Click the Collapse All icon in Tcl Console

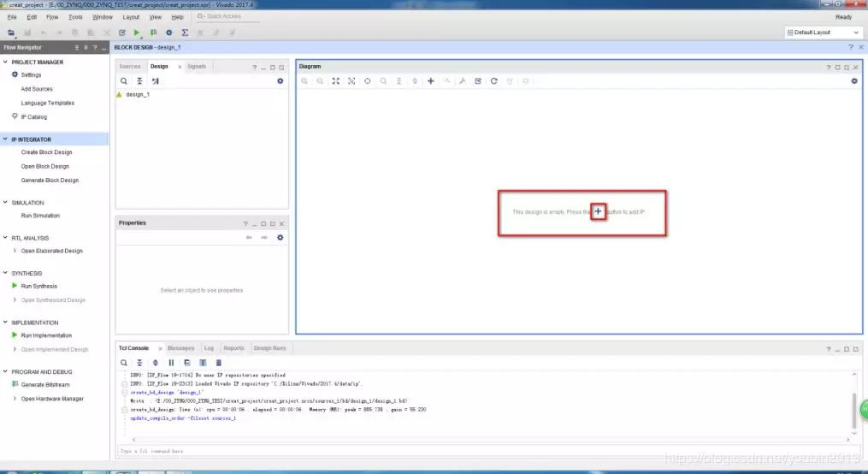pyautogui.click(x=139, y=363)
